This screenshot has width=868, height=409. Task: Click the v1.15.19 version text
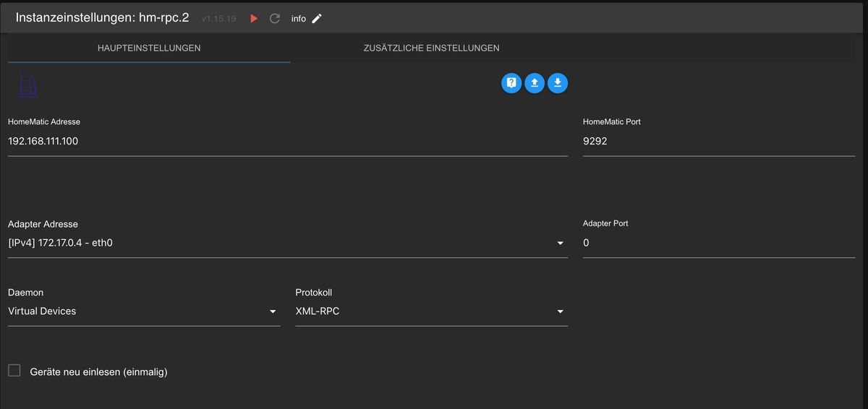coord(219,19)
